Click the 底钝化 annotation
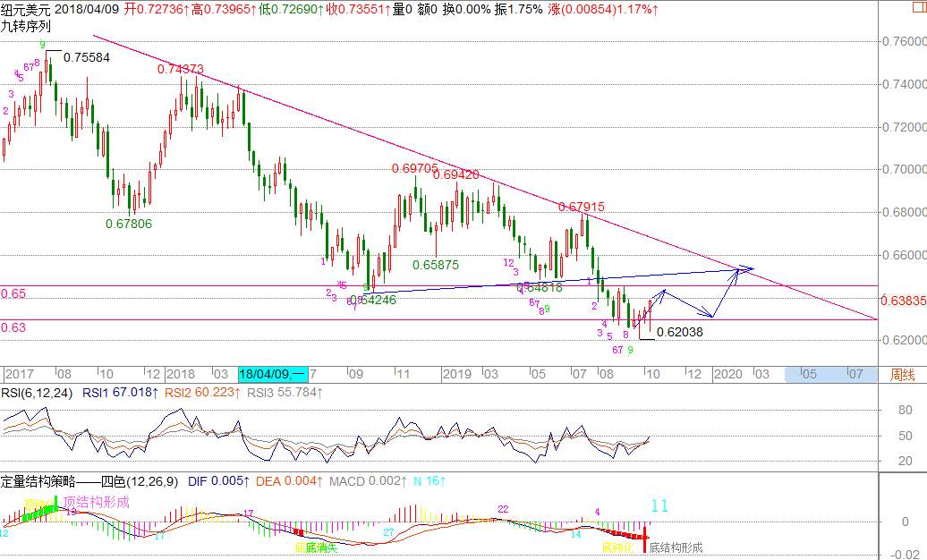927x560 pixels. point(617,548)
